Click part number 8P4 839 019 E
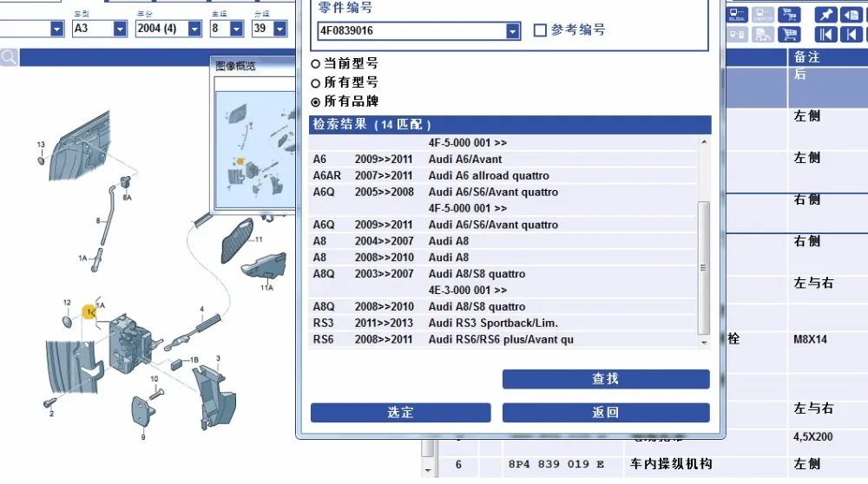Image resolution: width=868 pixels, height=484 pixels. 556,464
